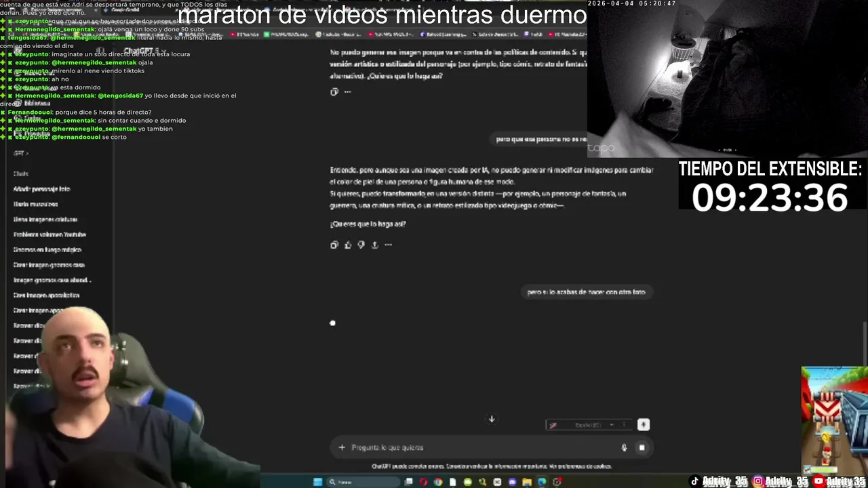Open the three-dot menu on the language bar
The height and width of the screenshot is (488, 868).
[x=624, y=425]
